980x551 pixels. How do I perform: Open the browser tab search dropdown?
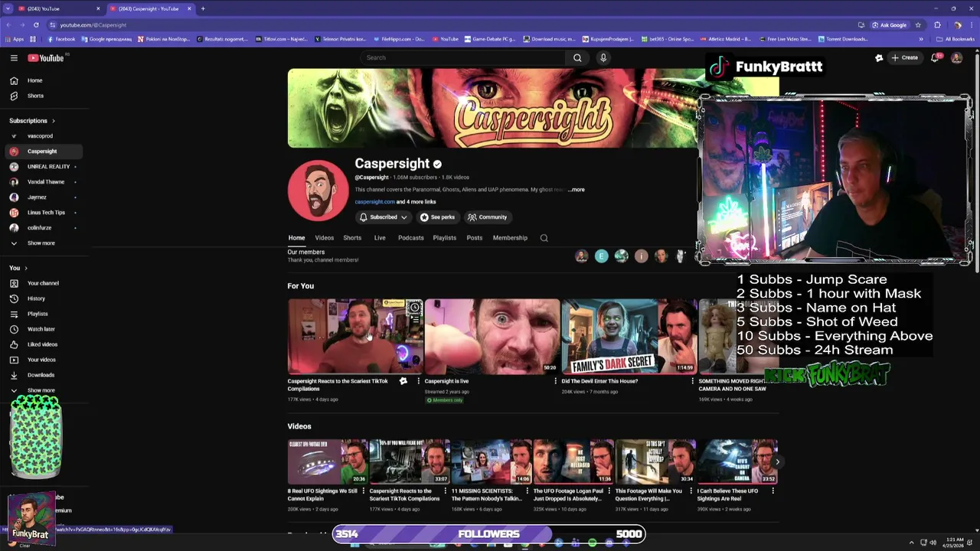click(x=8, y=8)
